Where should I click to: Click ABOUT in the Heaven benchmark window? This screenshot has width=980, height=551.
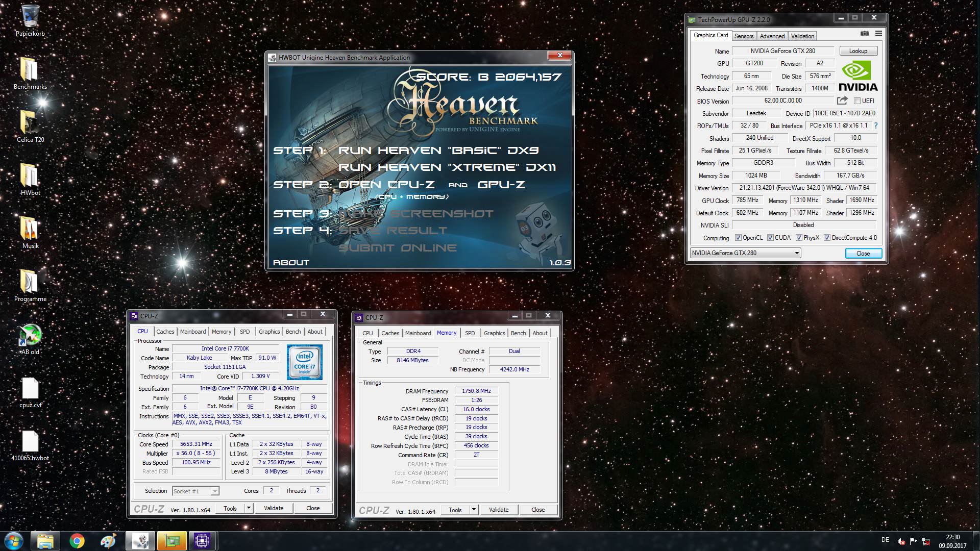(291, 263)
